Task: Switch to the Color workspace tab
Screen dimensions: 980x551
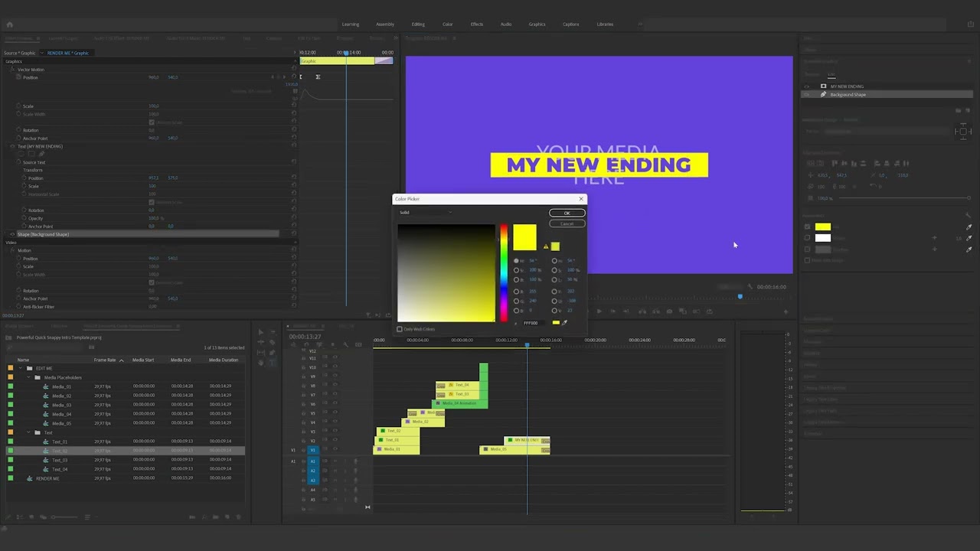Action: coord(448,24)
